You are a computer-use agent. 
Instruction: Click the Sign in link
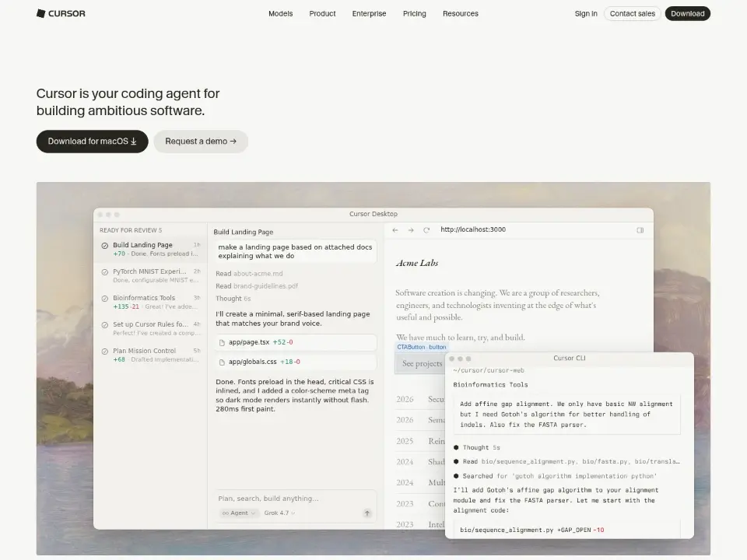[586, 14]
